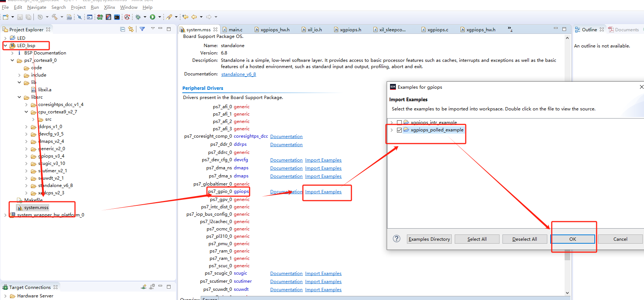The height and width of the screenshot is (300, 644).
Task: Click the red circular repository icon
Action: [x=127, y=17]
